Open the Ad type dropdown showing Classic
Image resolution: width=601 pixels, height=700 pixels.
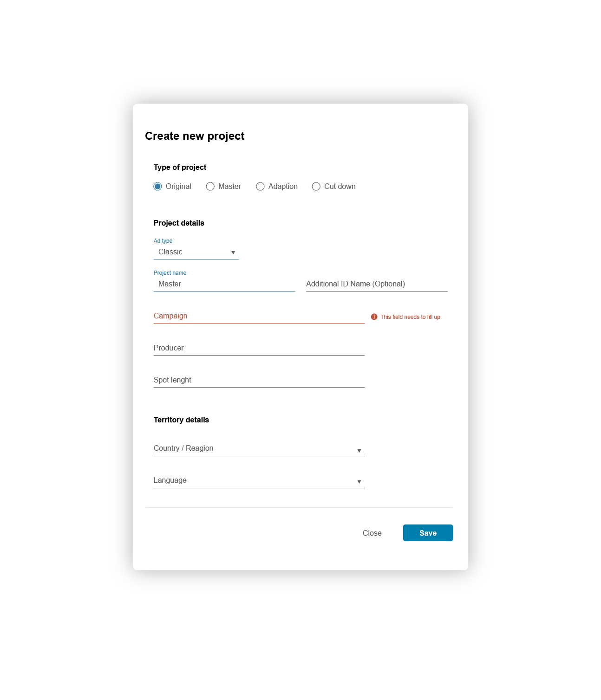click(x=195, y=252)
